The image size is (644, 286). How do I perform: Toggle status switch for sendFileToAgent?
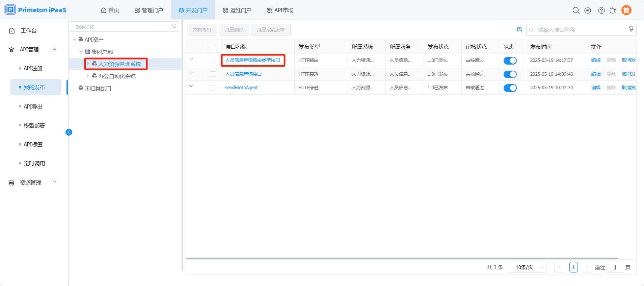click(x=510, y=88)
